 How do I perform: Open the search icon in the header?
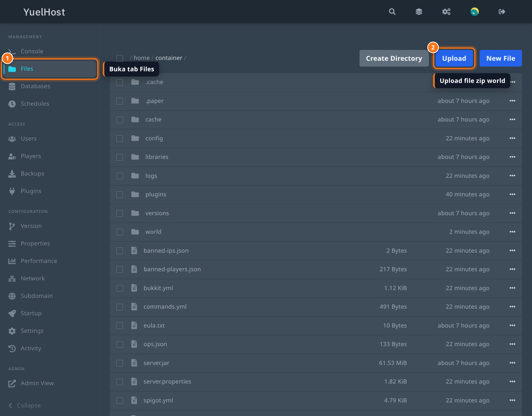click(x=392, y=12)
